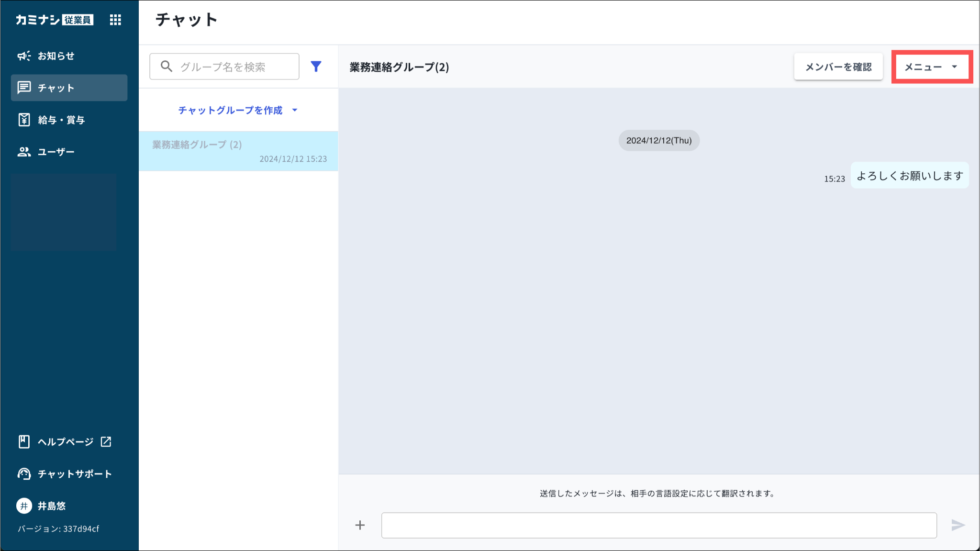
Task: Click the メンバーを確認 button
Action: point(838,67)
